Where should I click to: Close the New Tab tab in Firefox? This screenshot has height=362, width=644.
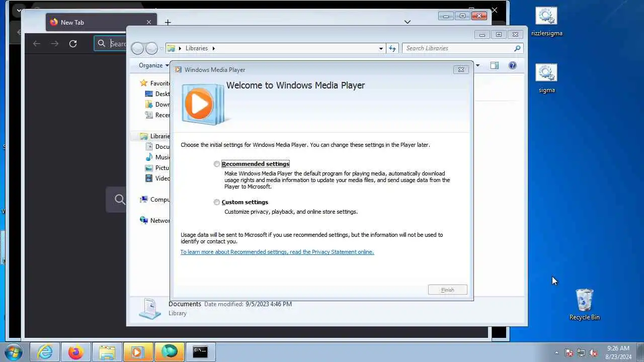(x=149, y=22)
